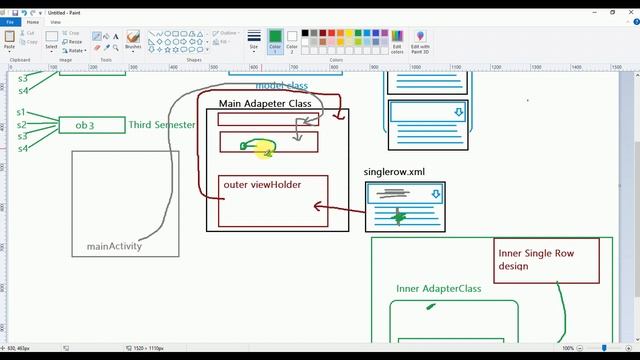
Task: Pick the yellow color swatch
Action: tap(349, 33)
